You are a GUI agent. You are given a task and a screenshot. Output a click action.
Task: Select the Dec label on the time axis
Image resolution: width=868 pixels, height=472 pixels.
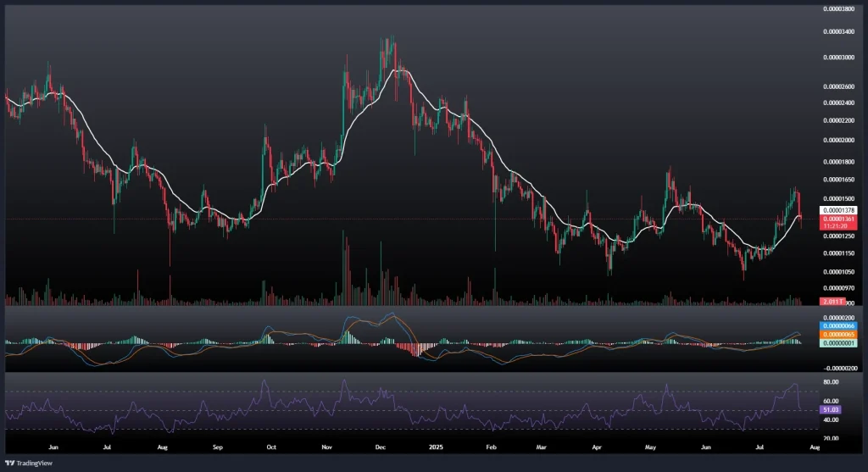[380, 445]
